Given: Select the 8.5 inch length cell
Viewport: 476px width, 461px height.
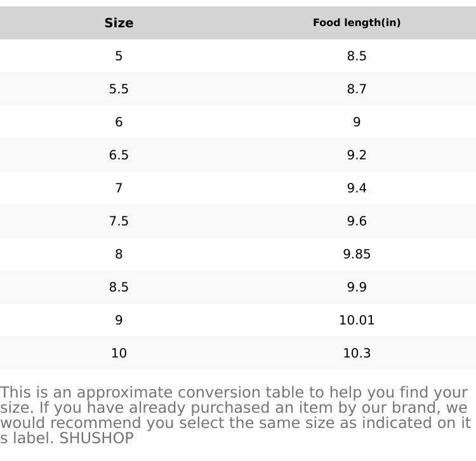Looking at the screenshot, I should (x=357, y=56).
